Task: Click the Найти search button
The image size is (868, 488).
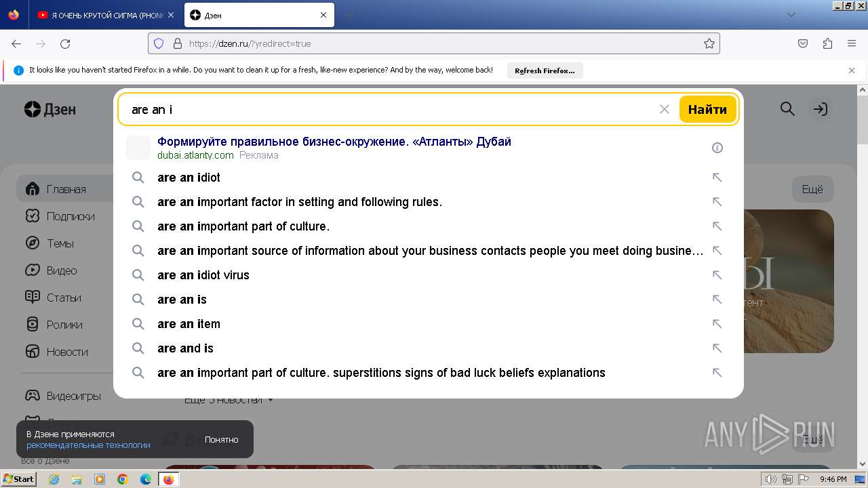Action: pyautogui.click(x=707, y=109)
